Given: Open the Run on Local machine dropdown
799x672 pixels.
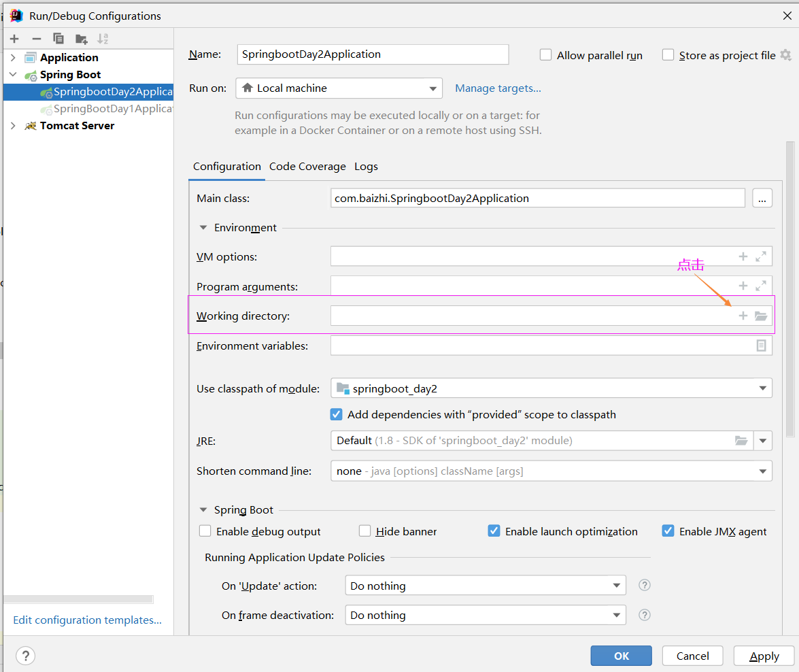Looking at the screenshot, I should [339, 88].
